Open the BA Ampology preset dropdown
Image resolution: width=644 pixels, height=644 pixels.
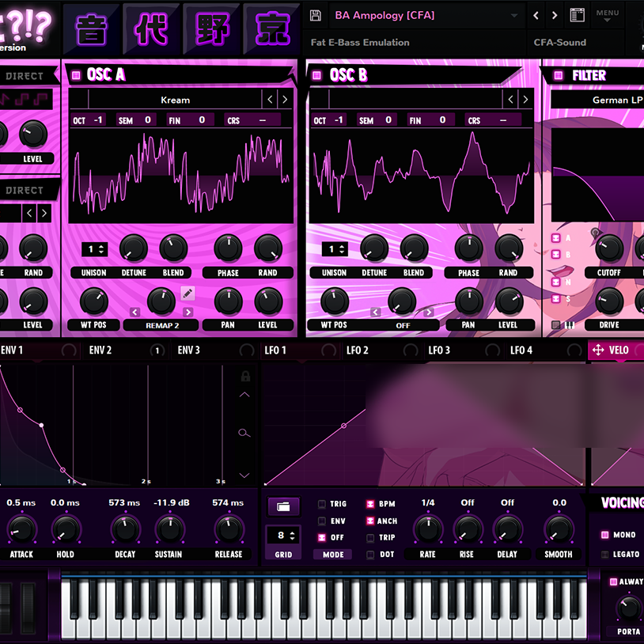427,16
